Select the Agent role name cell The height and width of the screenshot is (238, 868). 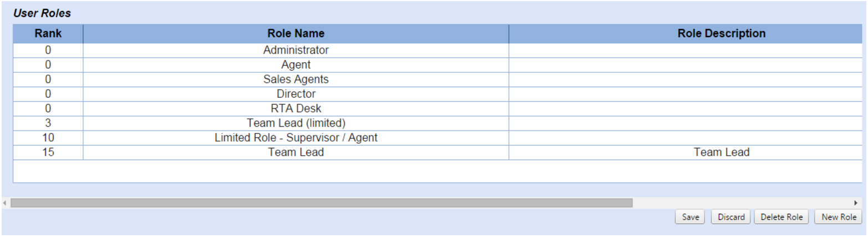click(x=296, y=65)
